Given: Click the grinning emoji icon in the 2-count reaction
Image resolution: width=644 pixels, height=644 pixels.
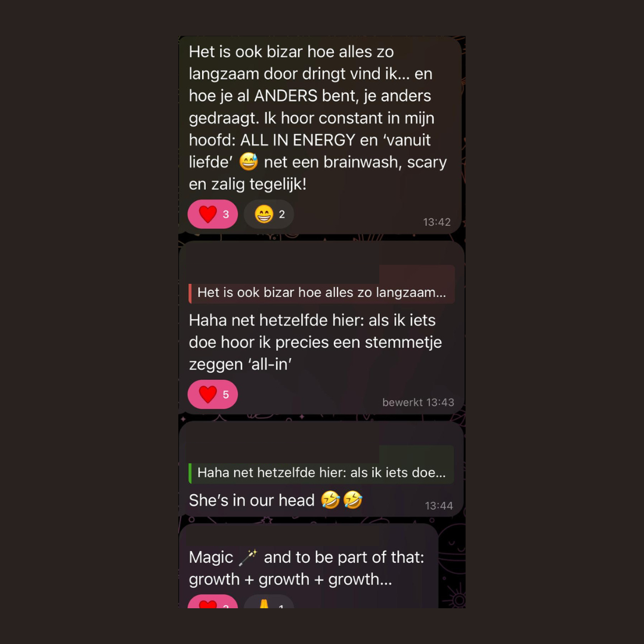Looking at the screenshot, I should [264, 214].
